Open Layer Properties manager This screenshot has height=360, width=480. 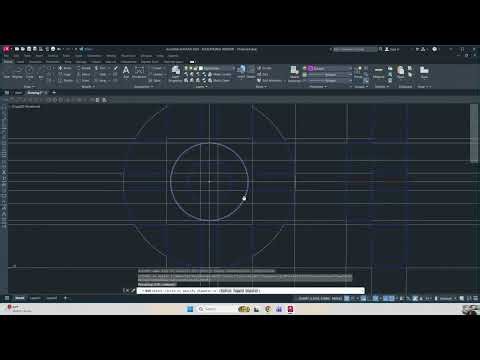pos(176,73)
